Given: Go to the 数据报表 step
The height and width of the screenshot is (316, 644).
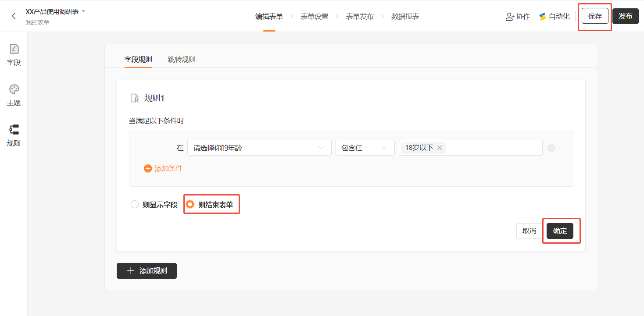Looking at the screenshot, I should point(405,16).
